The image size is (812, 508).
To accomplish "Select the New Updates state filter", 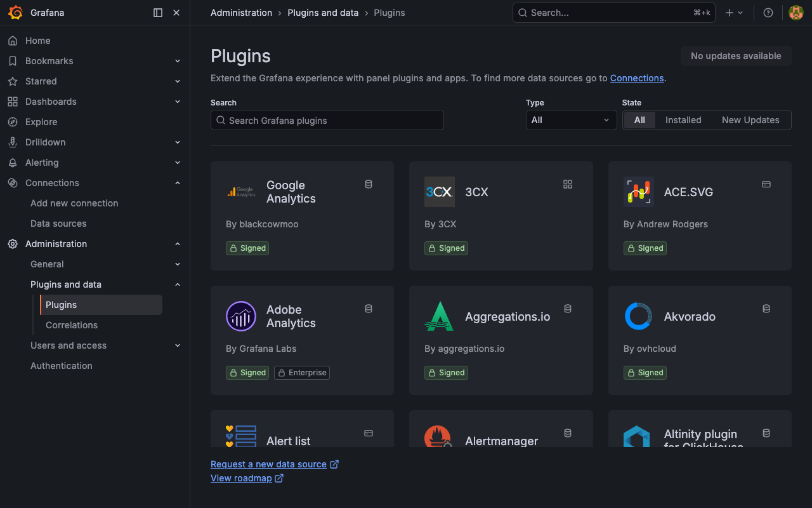I will coord(750,120).
